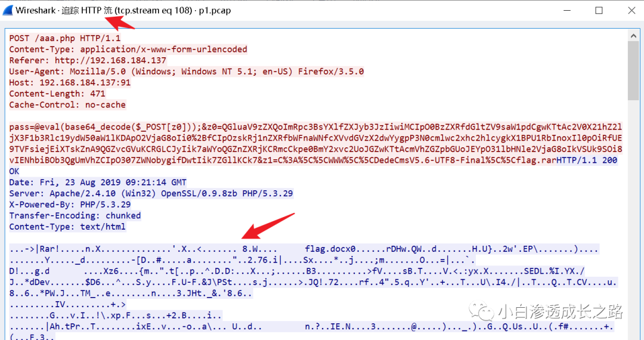Click the 'Content-Type: text/html' response header
The height and width of the screenshot is (340, 644).
(67, 227)
